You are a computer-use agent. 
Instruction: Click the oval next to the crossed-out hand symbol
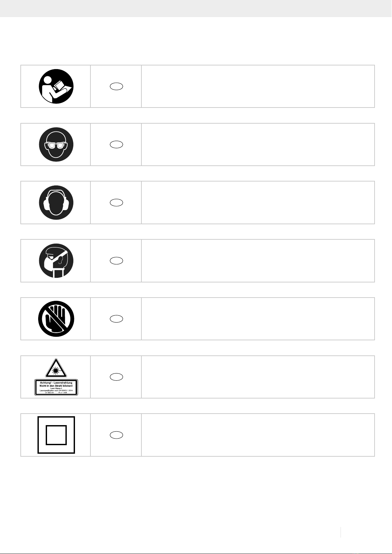click(x=116, y=319)
